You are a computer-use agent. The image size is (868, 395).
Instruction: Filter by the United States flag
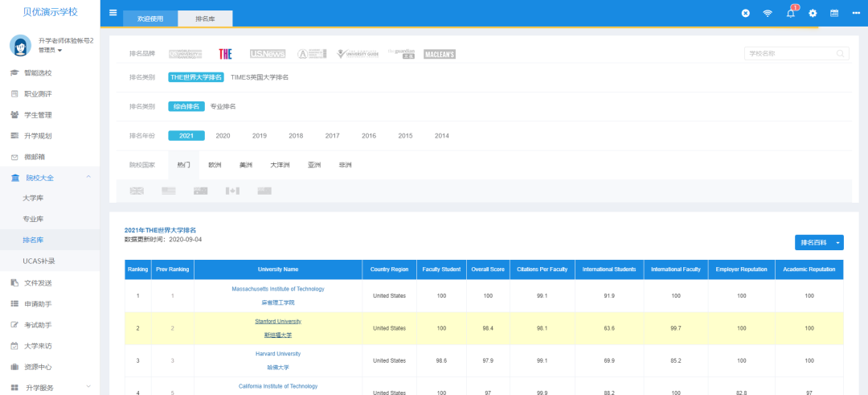169,191
